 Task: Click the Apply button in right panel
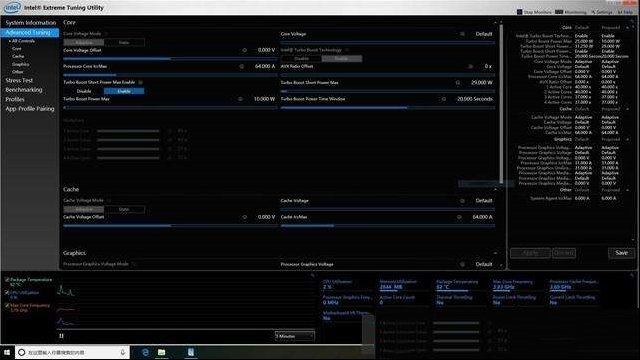tap(530, 253)
